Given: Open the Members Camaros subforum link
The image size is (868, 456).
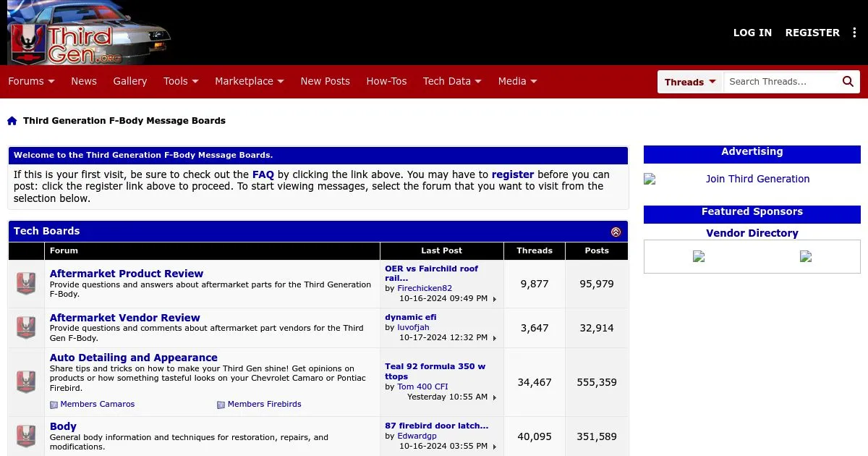Looking at the screenshot, I should coord(98,405).
